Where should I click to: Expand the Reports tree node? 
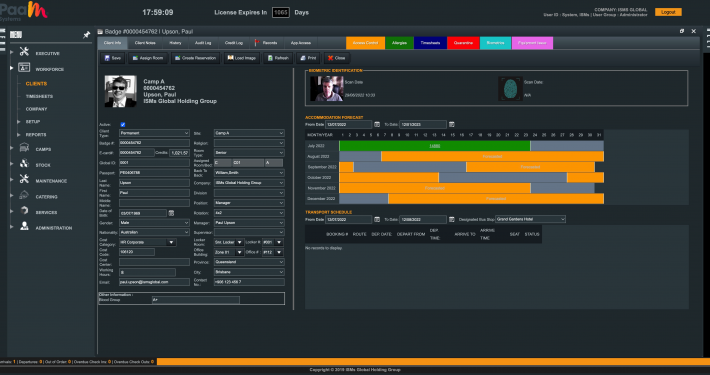[19, 135]
